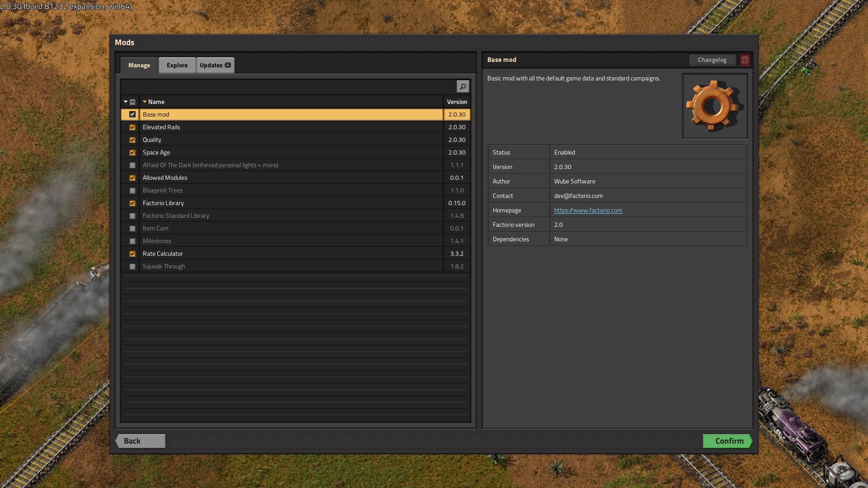
Task: Click Factorio Library version 0.15.0
Action: pos(457,203)
